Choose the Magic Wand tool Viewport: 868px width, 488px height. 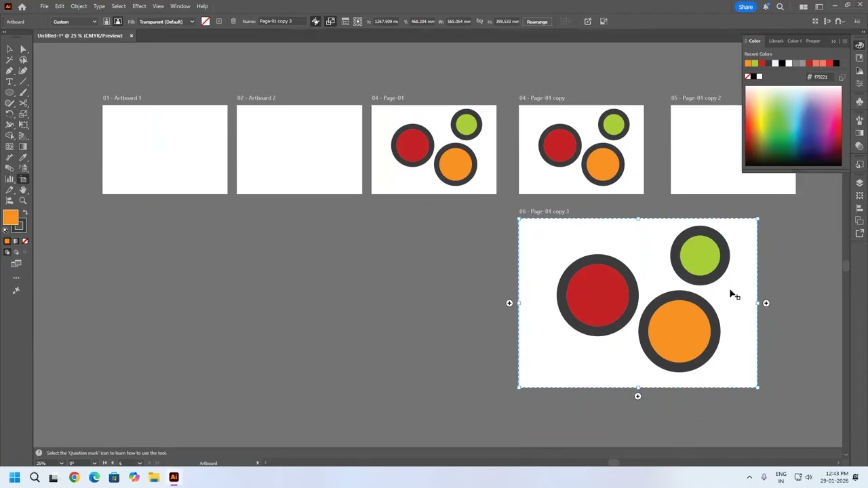click(x=9, y=60)
